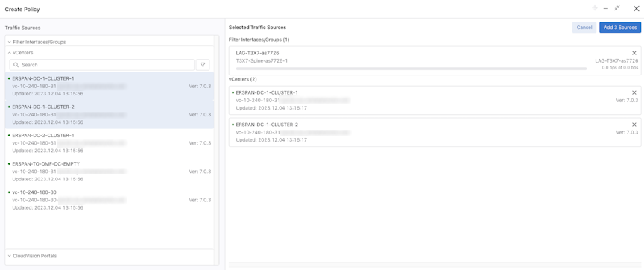Click the green status dot of ERSPAN-TO-DMF-DC-EMPTY
The width and height of the screenshot is (644, 270).
[x=9, y=163]
